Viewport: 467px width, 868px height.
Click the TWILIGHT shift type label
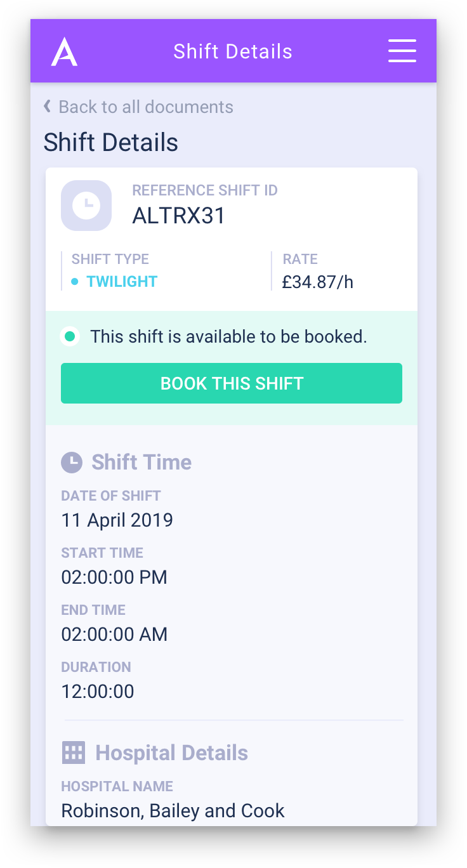(x=122, y=282)
